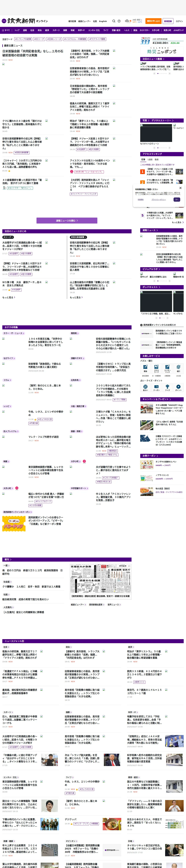
Task: Open the 星占い horoscope icon
Action: pos(145,388)
